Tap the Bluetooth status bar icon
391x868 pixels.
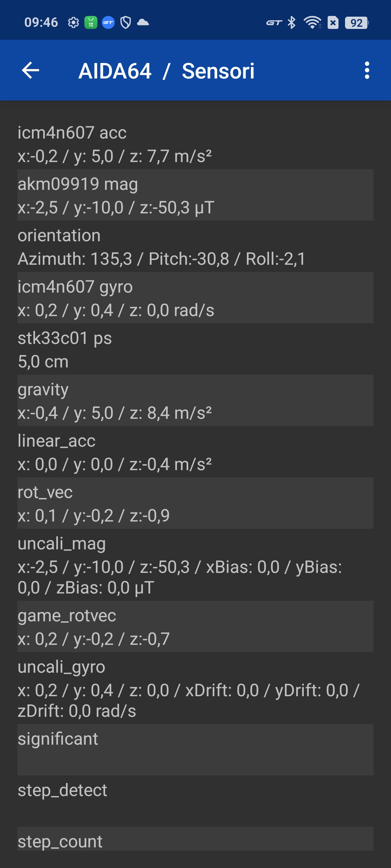(291, 23)
